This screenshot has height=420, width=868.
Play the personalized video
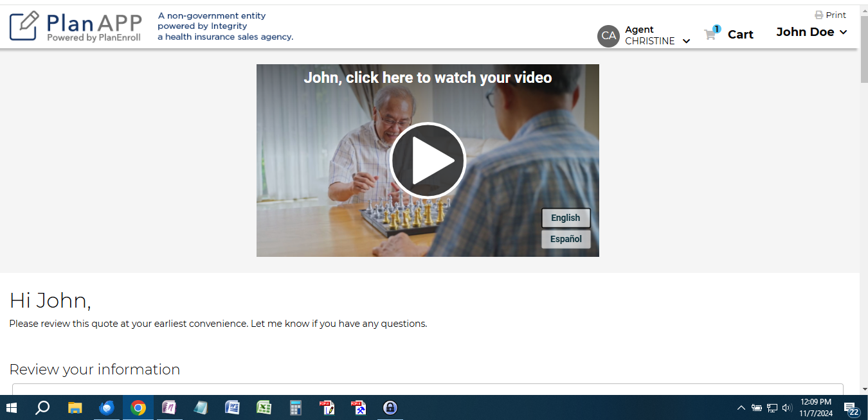pos(428,160)
